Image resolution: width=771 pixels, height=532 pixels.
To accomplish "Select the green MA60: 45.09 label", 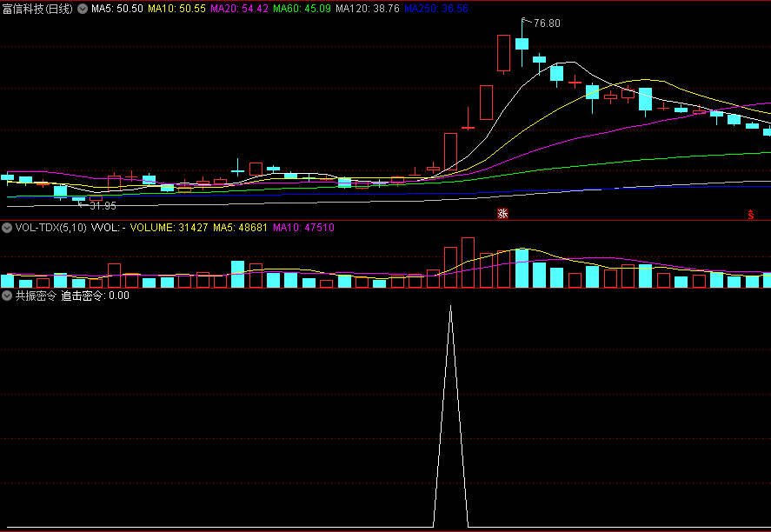I will pyautogui.click(x=302, y=9).
